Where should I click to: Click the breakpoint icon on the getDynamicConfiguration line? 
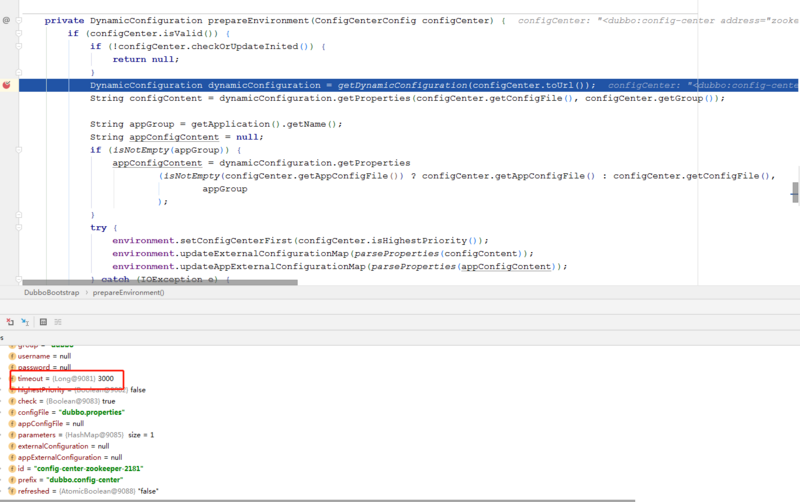click(6, 85)
